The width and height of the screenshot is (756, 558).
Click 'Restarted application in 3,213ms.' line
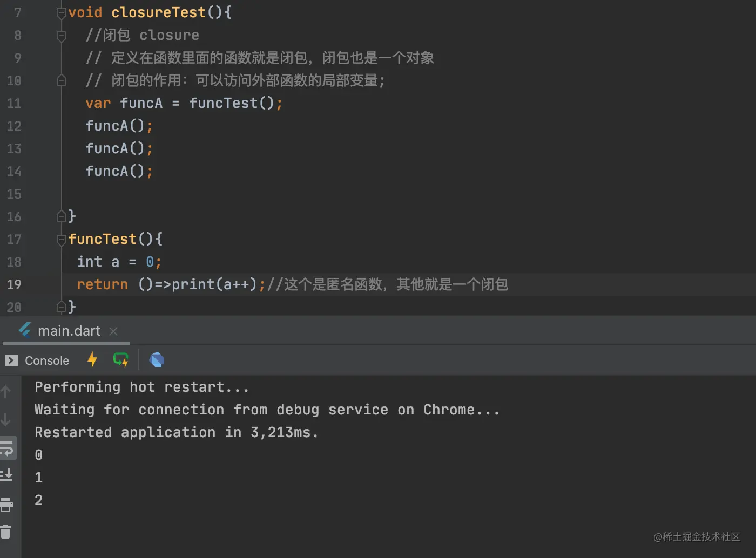[177, 432]
